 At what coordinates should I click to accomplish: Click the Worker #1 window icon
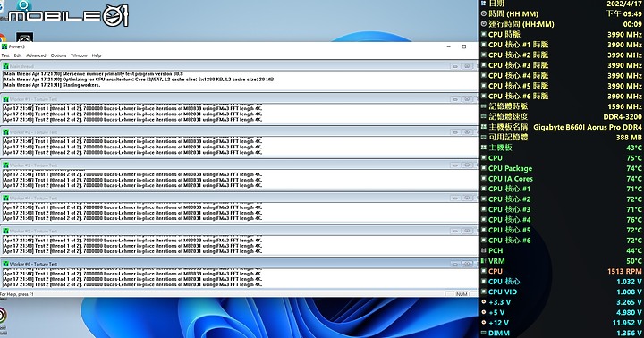pyautogui.click(x=5, y=99)
